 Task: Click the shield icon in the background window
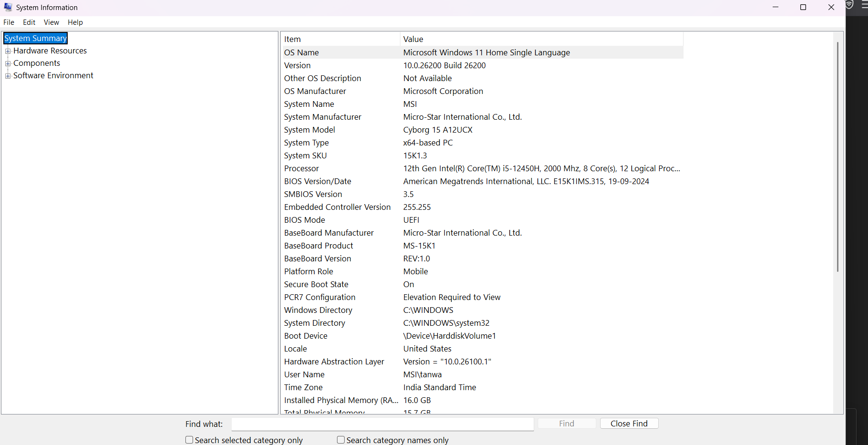(x=849, y=5)
